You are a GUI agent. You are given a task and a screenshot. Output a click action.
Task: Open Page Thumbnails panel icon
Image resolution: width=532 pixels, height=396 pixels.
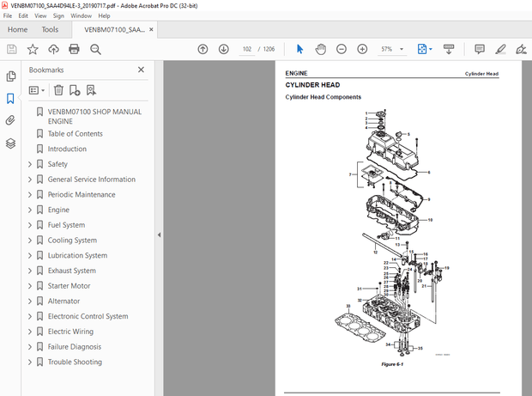(x=11, y=76)
